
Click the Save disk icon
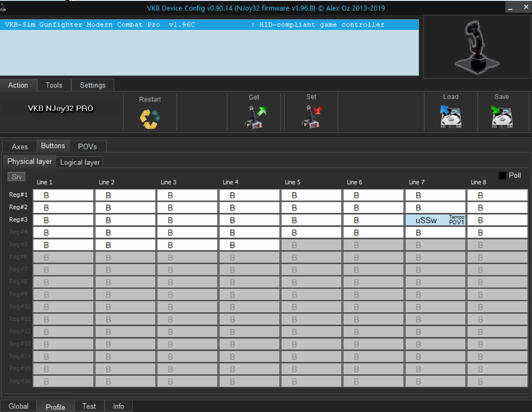tap(502, 117)
